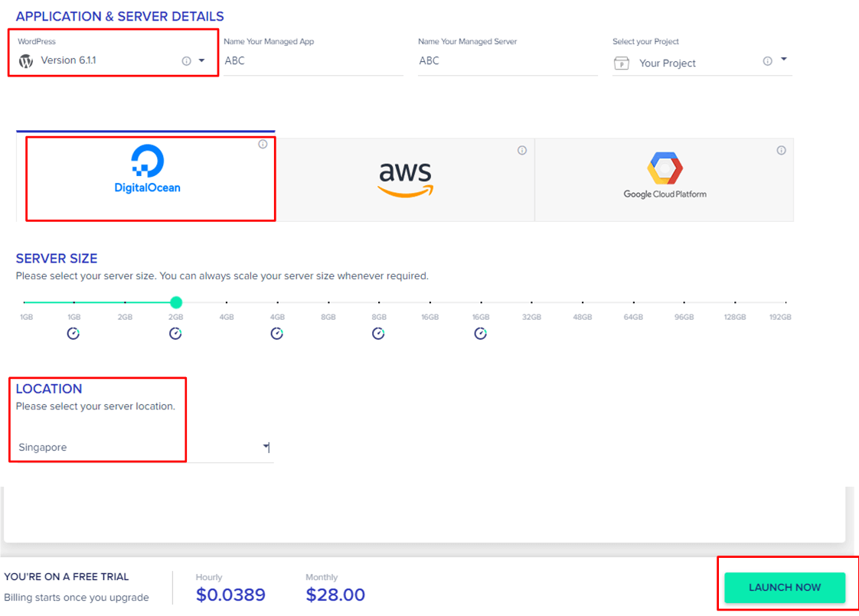Viewport: 859px width, 616px height.
Task: Open the WordPress version dropdown
Action: coord(202,60)
